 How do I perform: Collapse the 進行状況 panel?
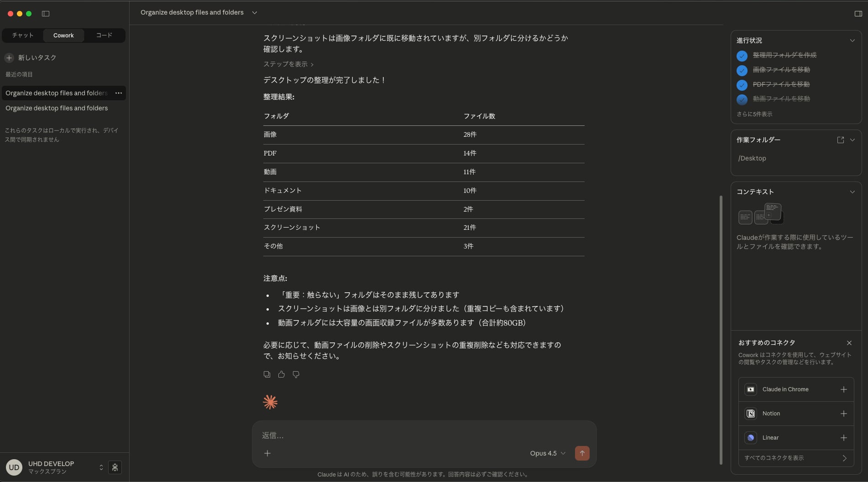(852, 41)
